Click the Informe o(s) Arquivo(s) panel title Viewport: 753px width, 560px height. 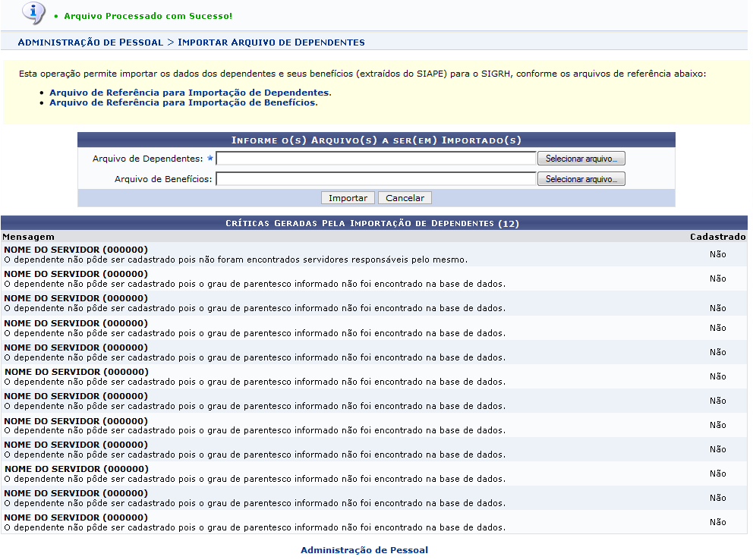coord(376,140)
